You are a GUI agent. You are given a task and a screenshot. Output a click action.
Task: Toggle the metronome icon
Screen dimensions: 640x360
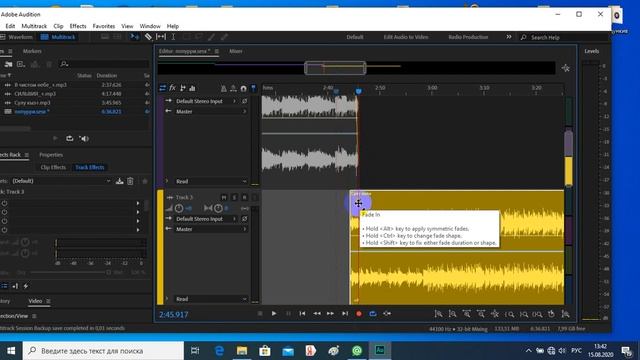[x=223, y=89]
